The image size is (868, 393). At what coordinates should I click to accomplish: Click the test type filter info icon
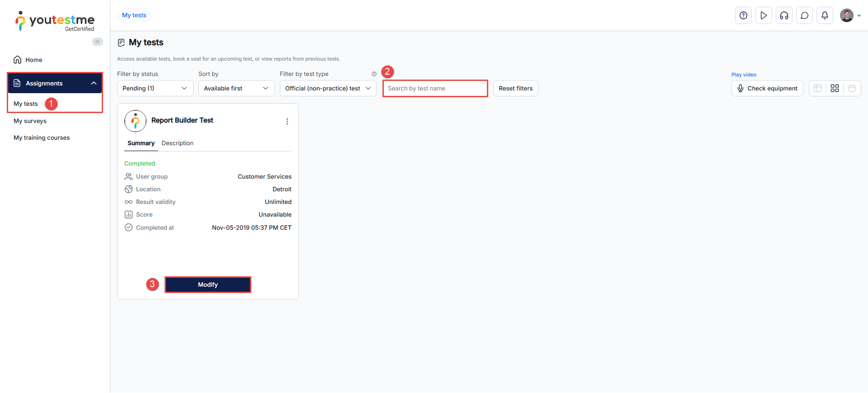tap(374, 74)
